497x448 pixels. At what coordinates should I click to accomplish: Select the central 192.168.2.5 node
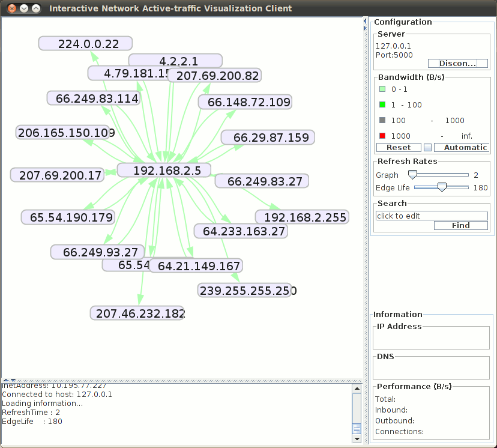163,170
